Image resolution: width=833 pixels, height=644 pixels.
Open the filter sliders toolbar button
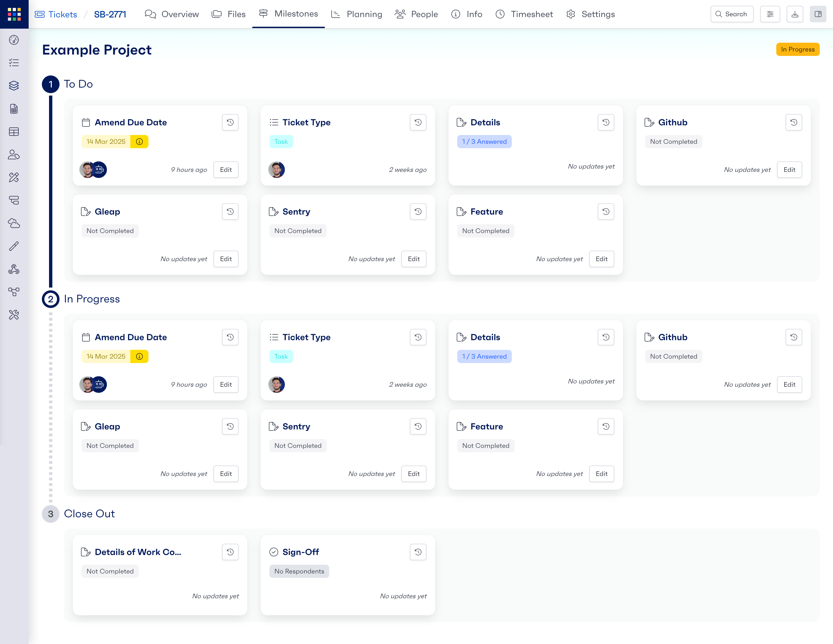pyautogui.click(x=770, y=14)
